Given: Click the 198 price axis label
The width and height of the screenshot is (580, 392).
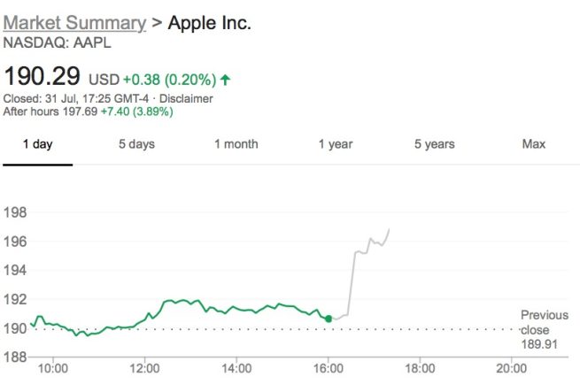Looking at the screenshot, I should tap(15, 212).
